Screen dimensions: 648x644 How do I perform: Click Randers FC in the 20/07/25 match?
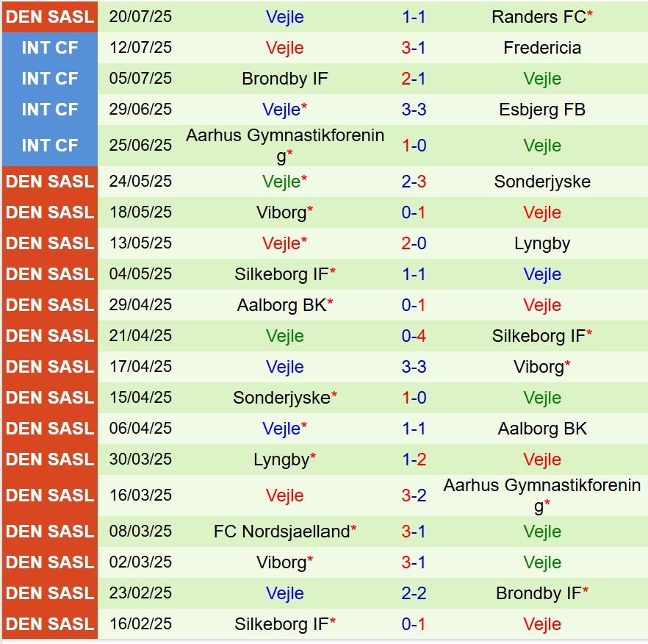(540, 17)
